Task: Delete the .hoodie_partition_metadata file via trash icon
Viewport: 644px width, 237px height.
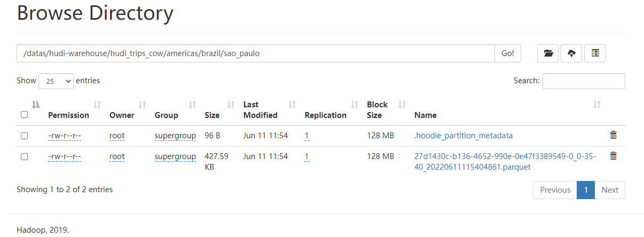Action: tap(613, 135)
